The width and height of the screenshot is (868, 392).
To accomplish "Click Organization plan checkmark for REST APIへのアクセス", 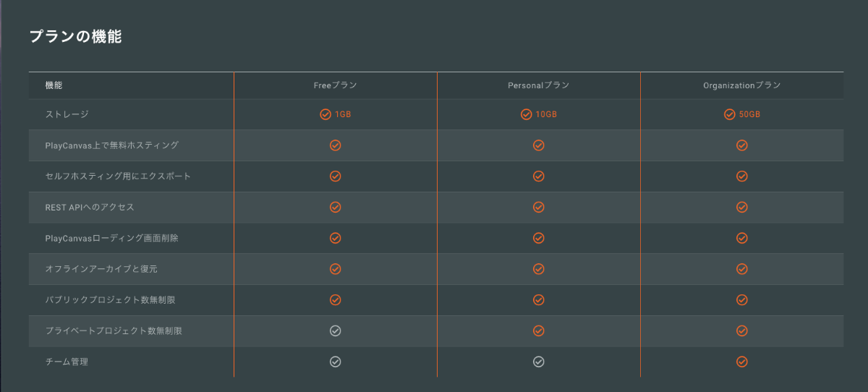I will point(741,207).
